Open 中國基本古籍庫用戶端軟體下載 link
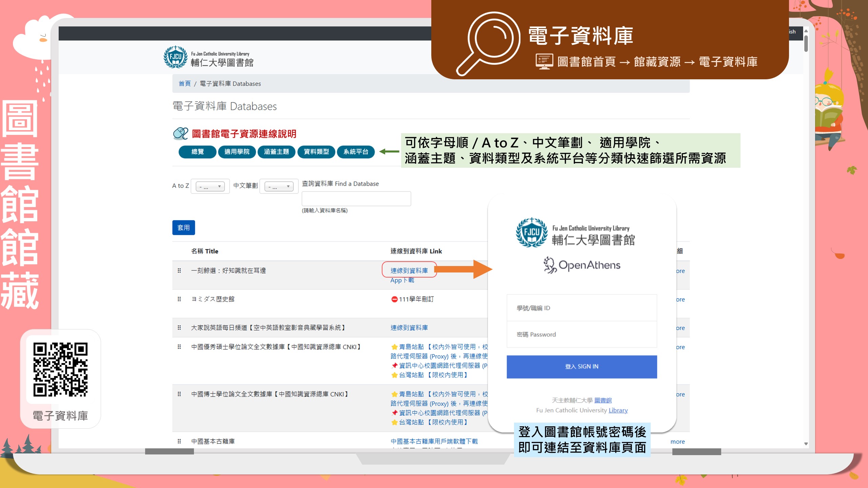 434,441
